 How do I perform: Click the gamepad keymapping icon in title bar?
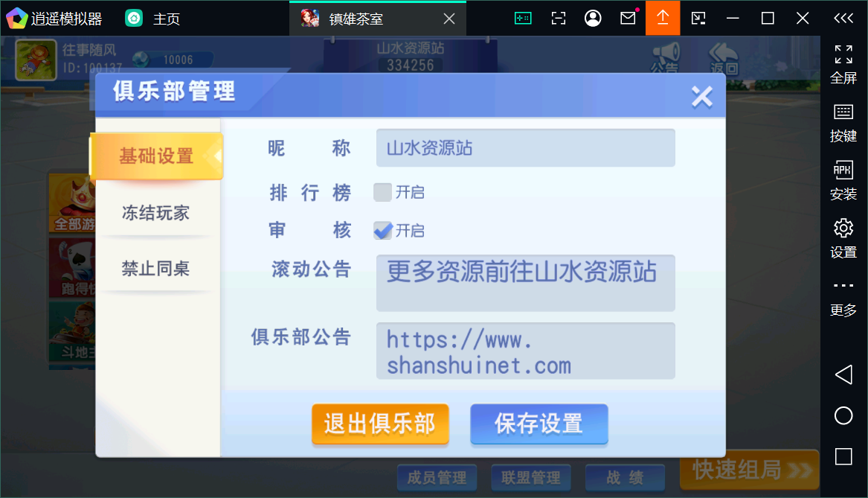(523, 19)
